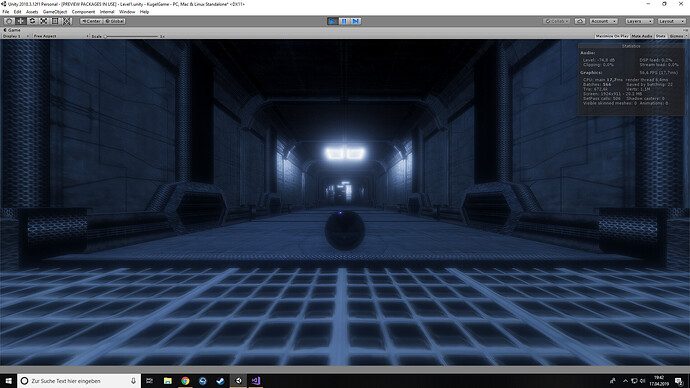690x388 pixels.
Task: Select the Hand tool in toolbar
Action: pos(8,21)
